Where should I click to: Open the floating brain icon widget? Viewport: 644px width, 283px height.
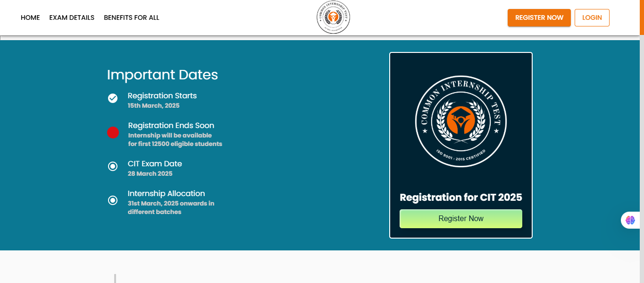(630, 220)
